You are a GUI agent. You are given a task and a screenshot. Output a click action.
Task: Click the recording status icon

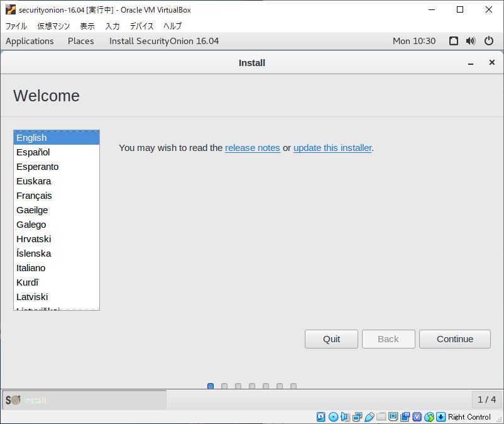(x=405, y=417)
